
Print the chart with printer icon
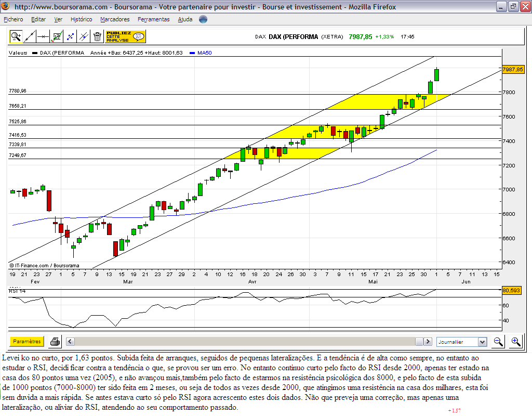(x=55, y=342)
